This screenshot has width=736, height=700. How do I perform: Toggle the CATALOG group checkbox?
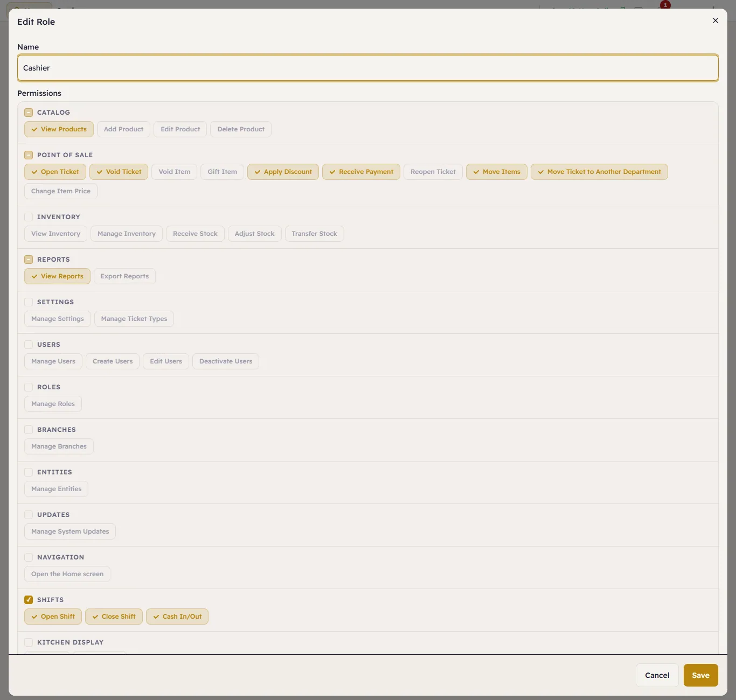[x=29, y=113]
